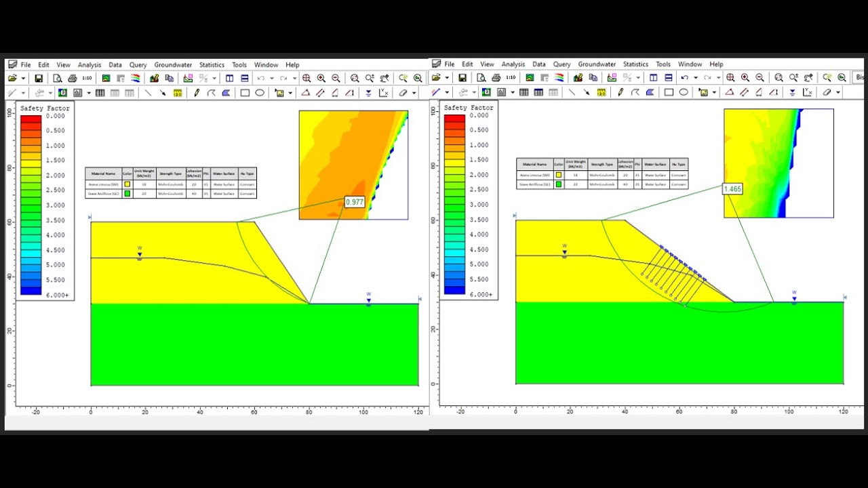
Task: Select ellipse tool in right window
Action: (684, 92)
